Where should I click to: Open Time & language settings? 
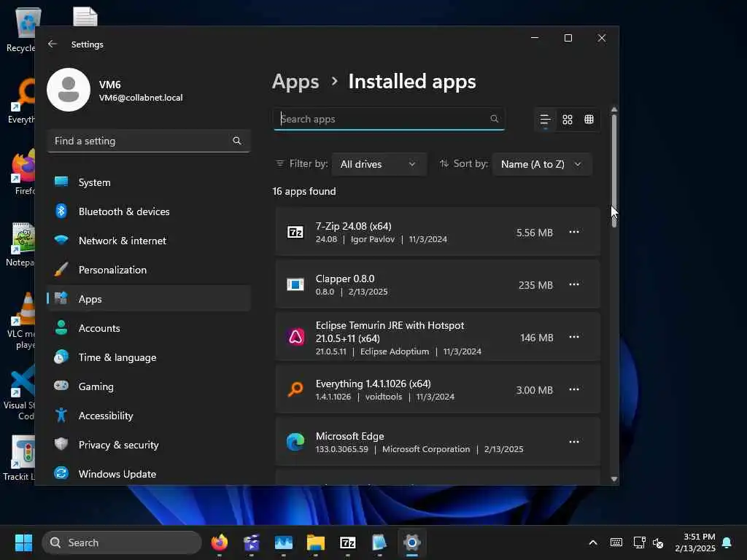(x=149, y=357)
